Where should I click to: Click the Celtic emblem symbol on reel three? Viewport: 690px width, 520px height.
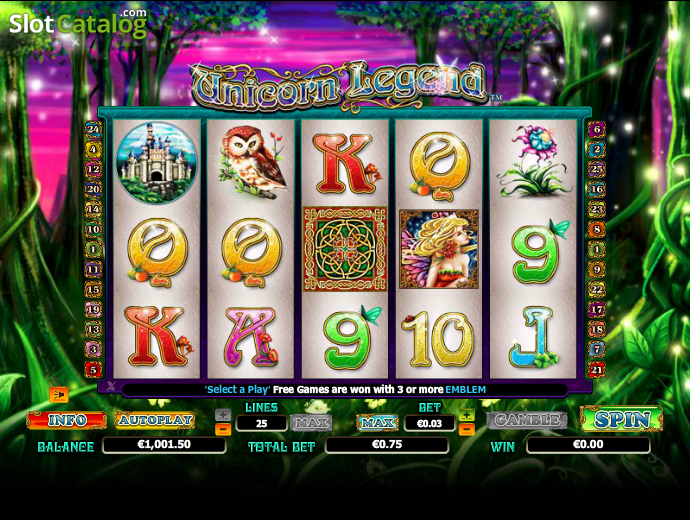[x=345, y=249]
